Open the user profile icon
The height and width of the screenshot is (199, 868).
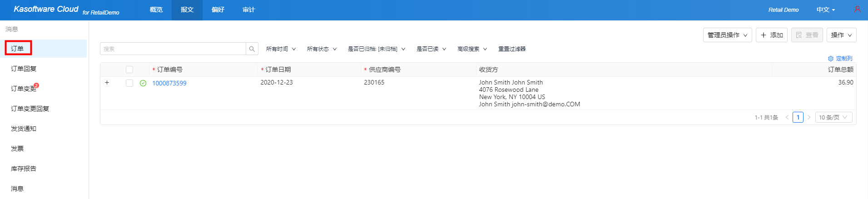857,10
